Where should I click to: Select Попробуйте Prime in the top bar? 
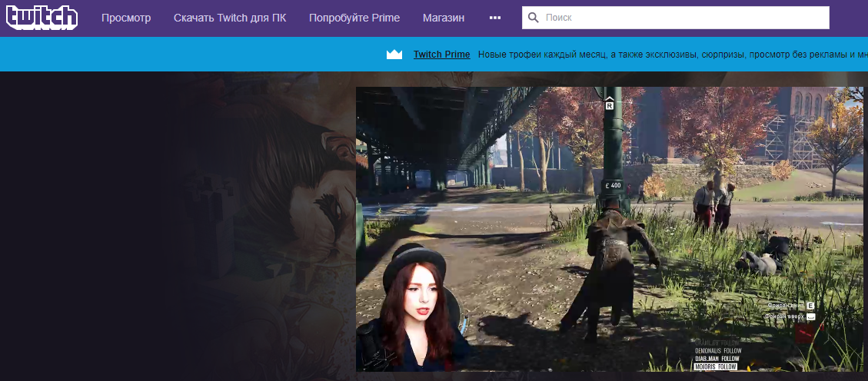354,18
